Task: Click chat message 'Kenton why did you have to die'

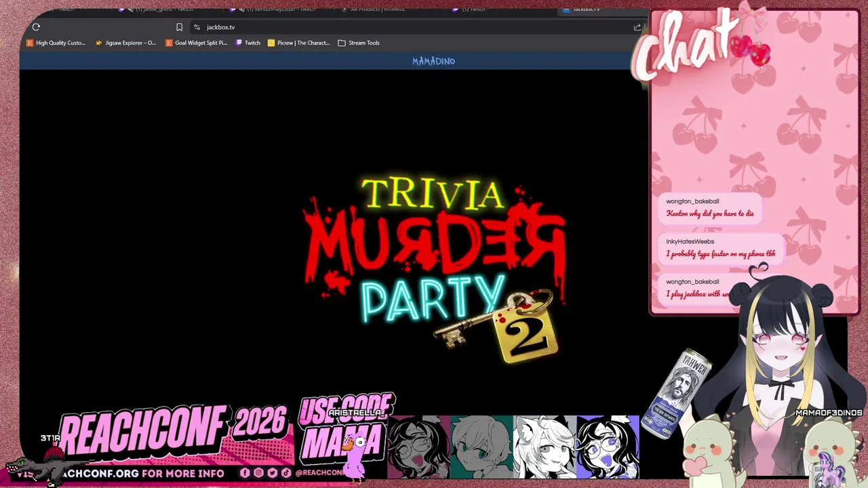Action: [710, 213]
